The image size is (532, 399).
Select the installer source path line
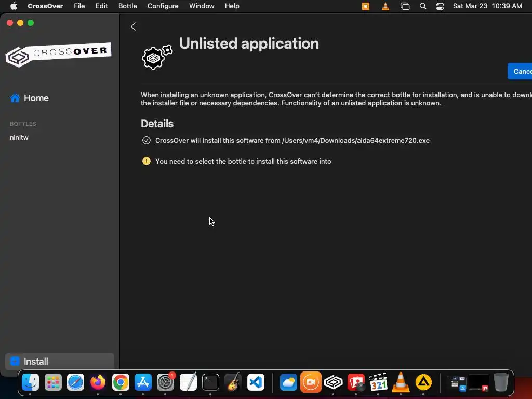[292, 140]
